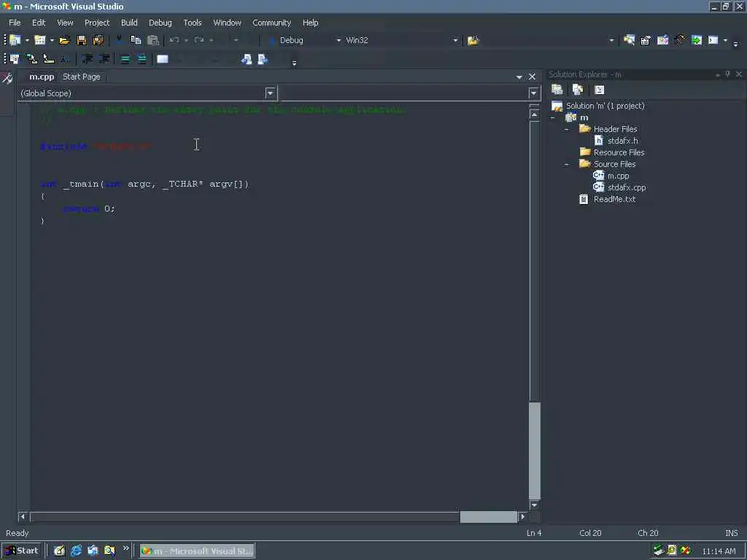Open the Find combo box dropdown arrow
The height and width of the screenshot is (560, 747).
[x=611, y=41]
